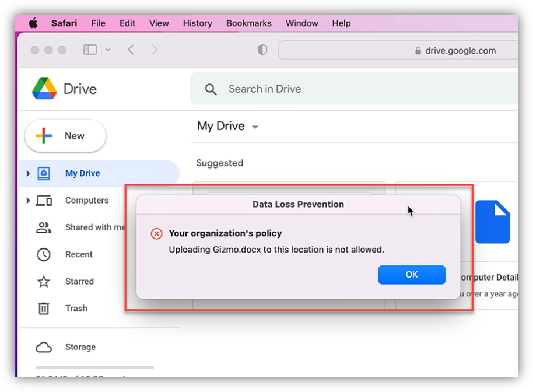
Task: Click the storage usage bar
Action: tap(95, 367)
